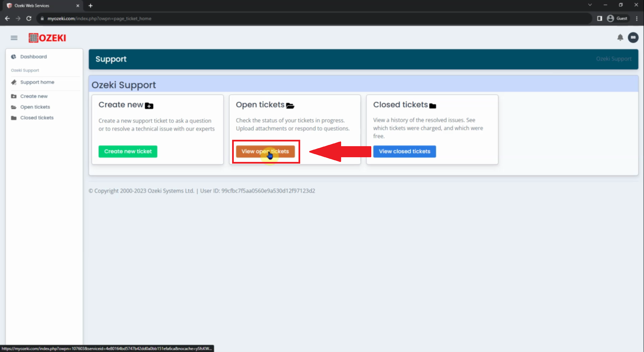Image resolution: width=644 pixels, height=352 pixels.
Task: Select Create new in the sidebar
Action: [x=34, y=96]
